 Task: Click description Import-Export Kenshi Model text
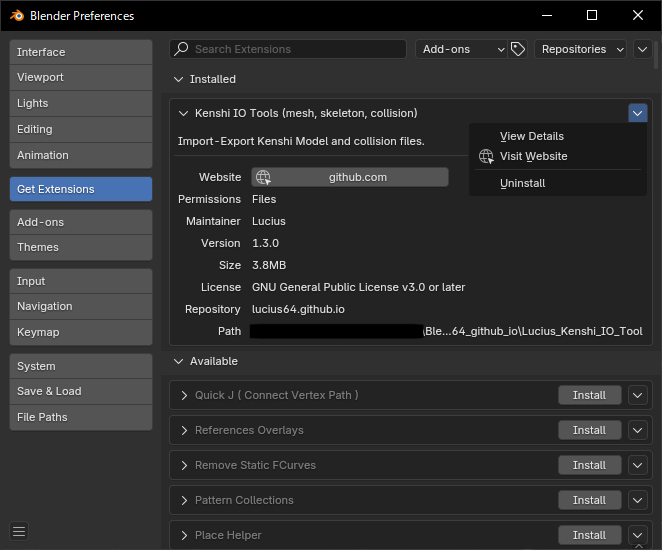pyautogui.click(x=301, y=141)
